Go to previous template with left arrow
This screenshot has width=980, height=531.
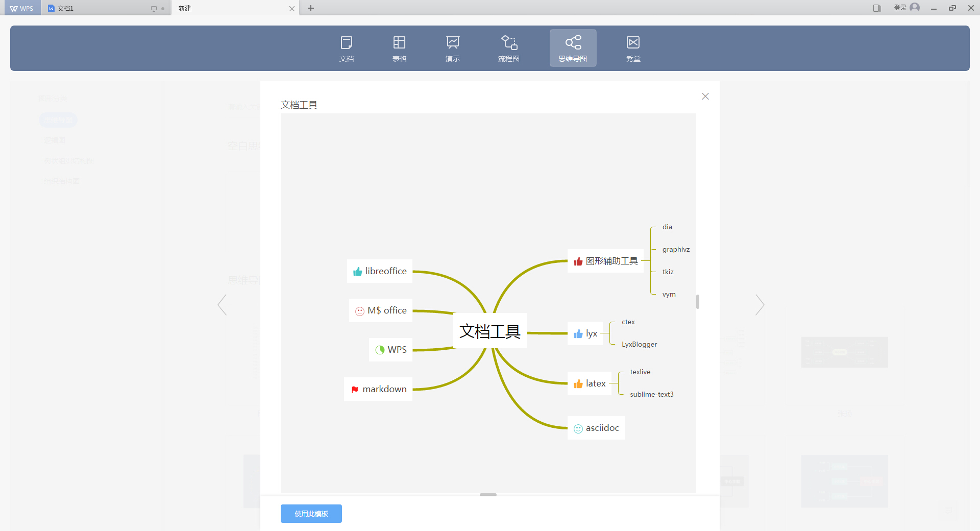click(x=222, y=305)
